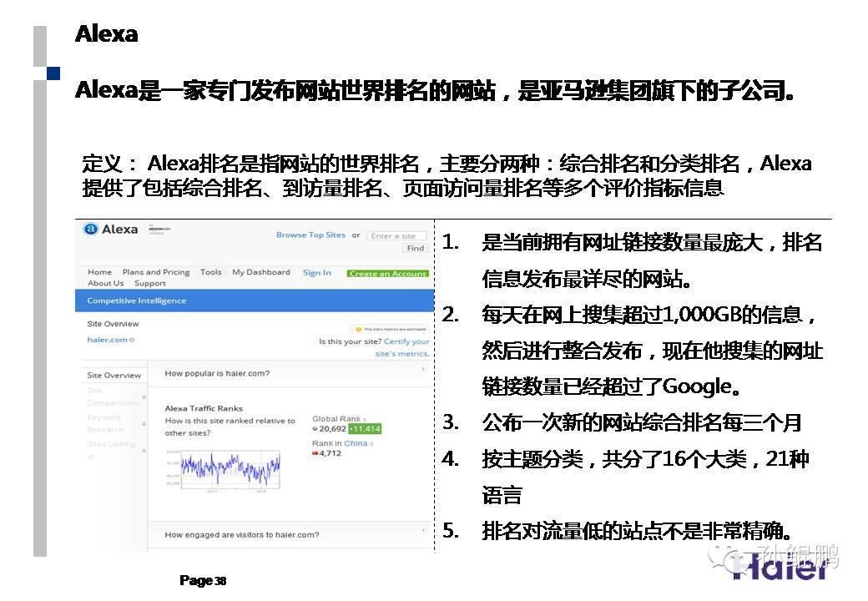This screenshot has height=601, width=868.
Task: Click the China flag icon beside 4,712
Action: (315, 453)
